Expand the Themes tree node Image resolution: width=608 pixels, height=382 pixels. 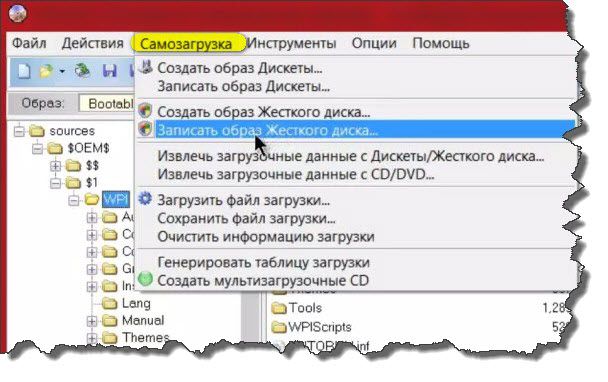point(92,338)
